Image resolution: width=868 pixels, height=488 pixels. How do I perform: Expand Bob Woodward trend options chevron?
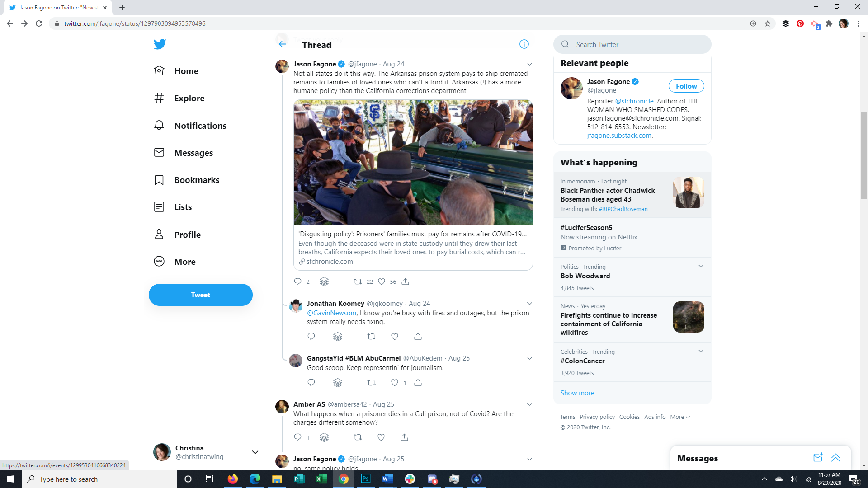coord(701,266)
